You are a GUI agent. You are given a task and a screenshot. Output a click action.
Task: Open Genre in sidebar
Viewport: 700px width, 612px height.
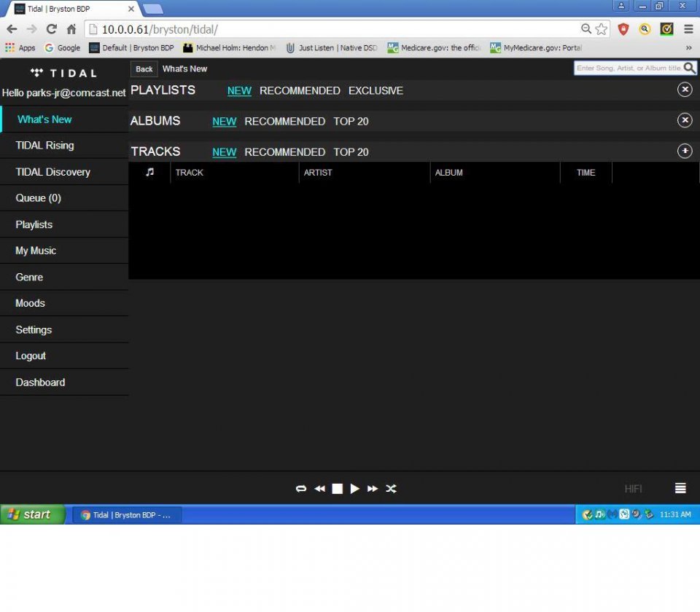pyautogui.click(x=64, y=277)
